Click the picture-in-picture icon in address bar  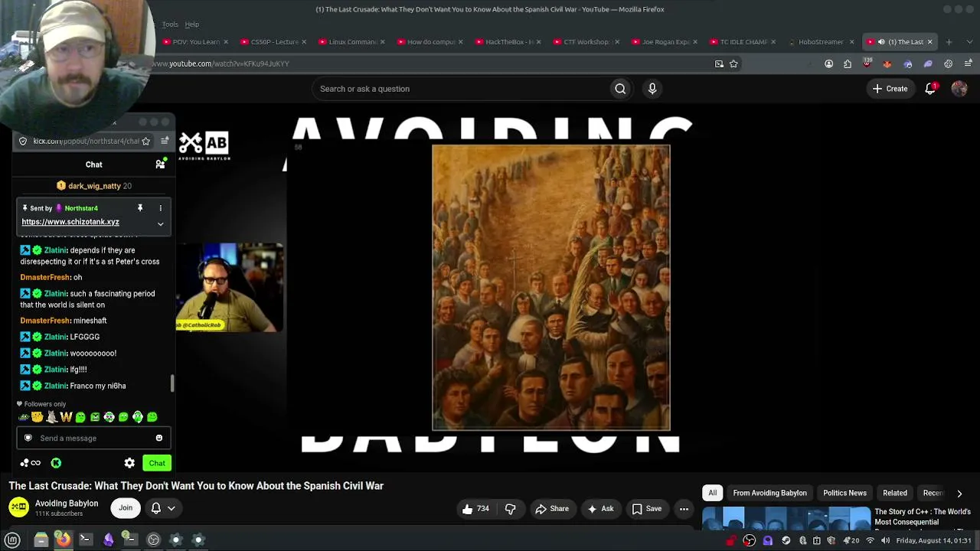pyautogui.click(x=719, y=64)
